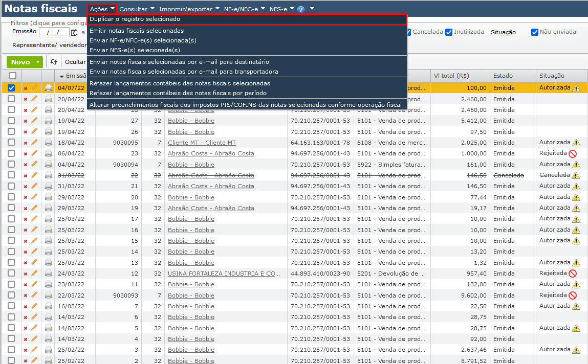This screenshot has width=588, height=364.
Task: Open the Novo button dropdown arrow
Action: click(x=37, y=62)
